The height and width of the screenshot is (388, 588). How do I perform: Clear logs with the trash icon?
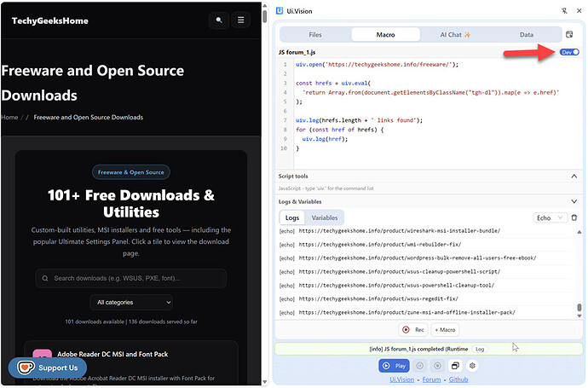[x=574, y=217]
